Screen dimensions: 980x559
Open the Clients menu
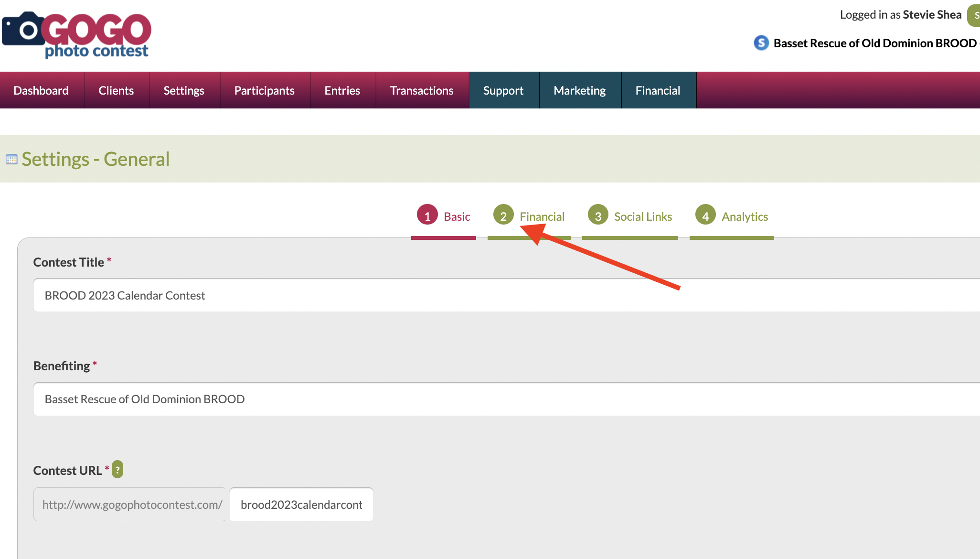[x=116, y=90]
